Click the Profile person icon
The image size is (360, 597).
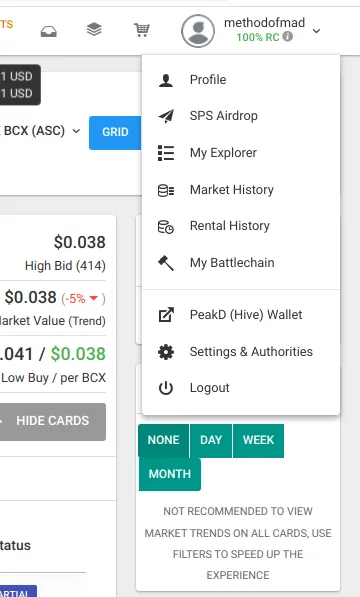[x=166, y=80]
